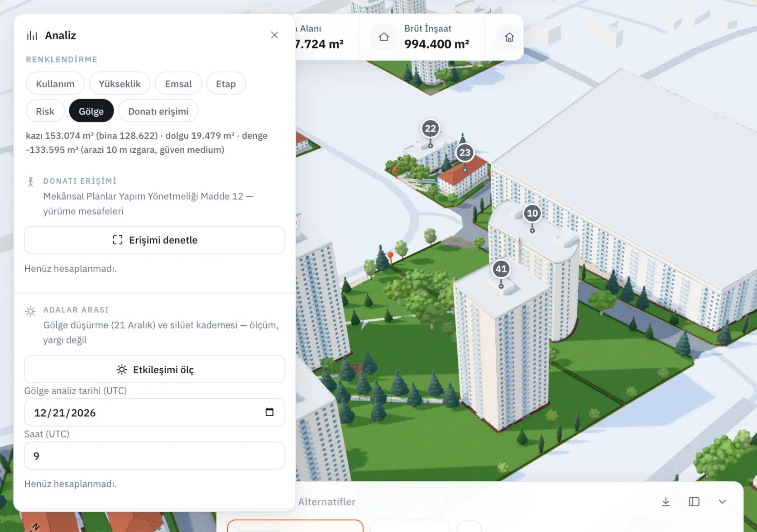Click the download icon in Alternatifler bar
The image size is (757, 532).
tap(666, 502)
